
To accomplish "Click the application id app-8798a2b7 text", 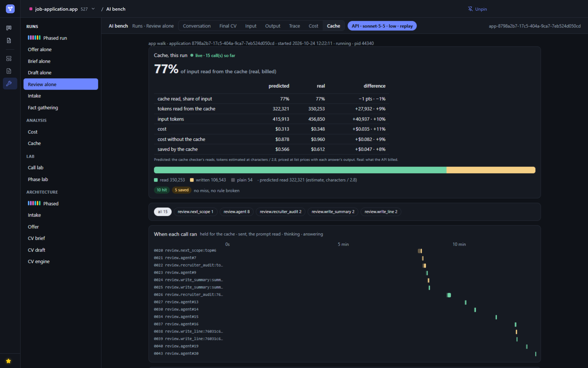I will click(x=535, y=26).
